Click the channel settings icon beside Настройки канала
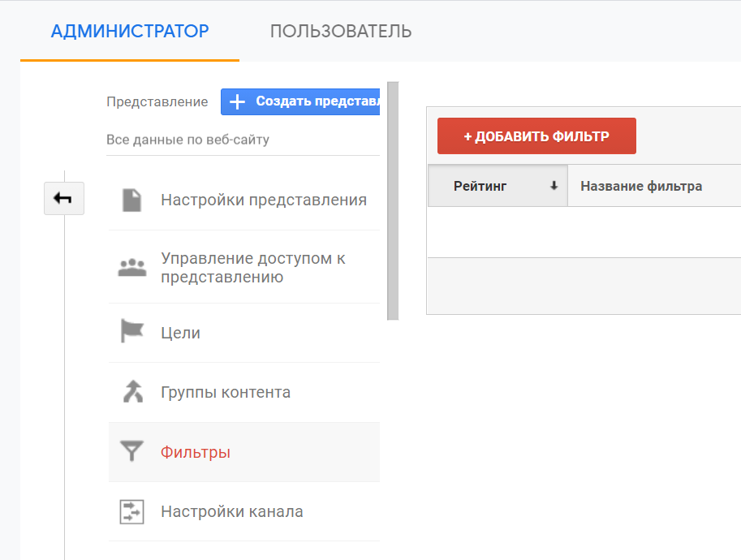This screenshot has height=560, width=741. point(131,511)
